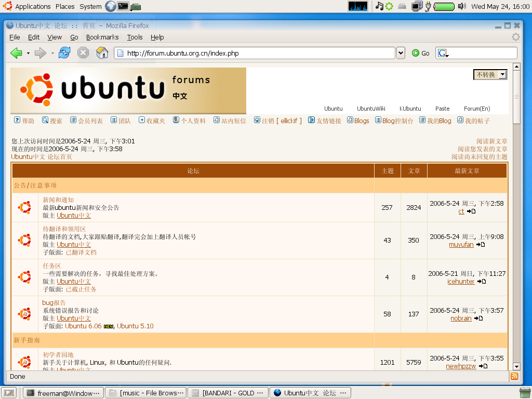
Task: Open the help (帮助) forum link
Action: [x=24, y=121]
